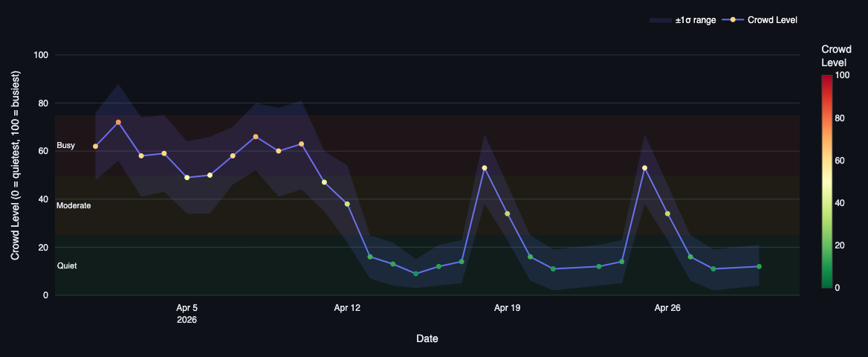This screenshot has width=868, height=357.
Task: Select the Apr 18 spike point at 53
Action: pyautogui.click(x=485, y=168)
